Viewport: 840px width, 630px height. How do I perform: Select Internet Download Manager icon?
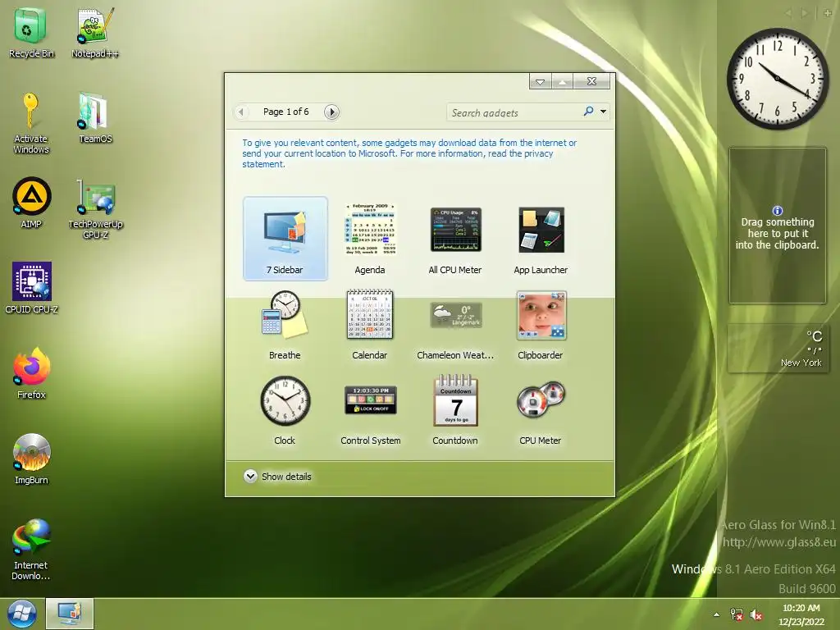31,549
